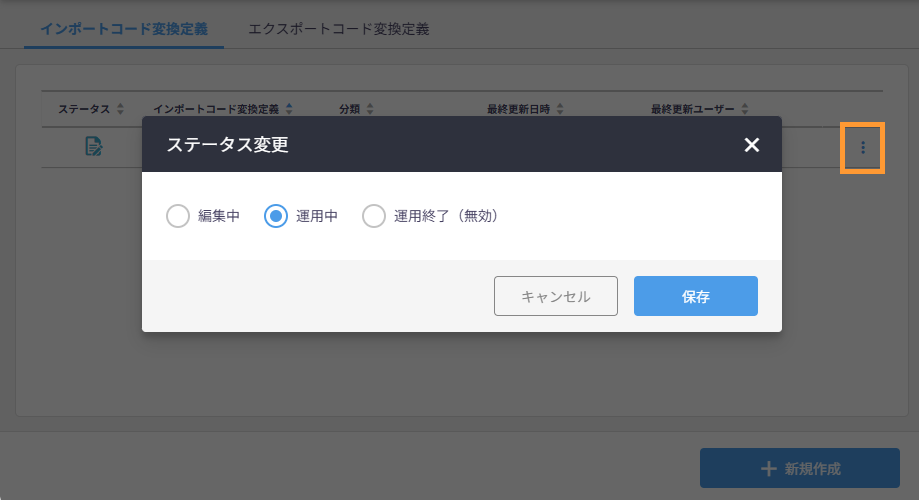Click the editing status document icon
The width and height of the screenshot is (919, 500).
94,146
